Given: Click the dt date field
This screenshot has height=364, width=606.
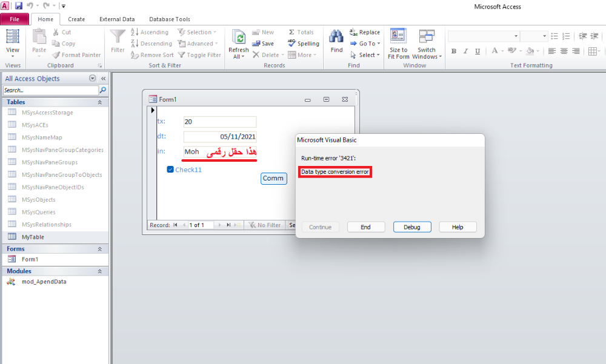Looking at the screenshot, I should tap(220, 136).
